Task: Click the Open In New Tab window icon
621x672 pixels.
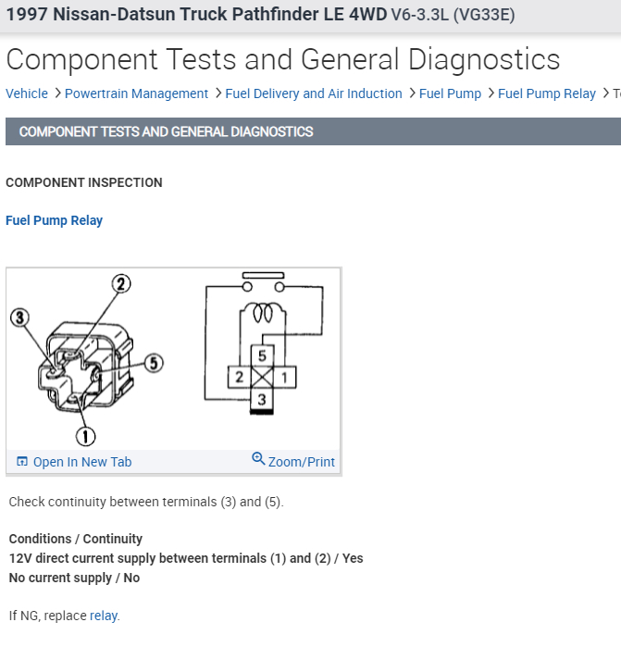Action: pos(22,462)
